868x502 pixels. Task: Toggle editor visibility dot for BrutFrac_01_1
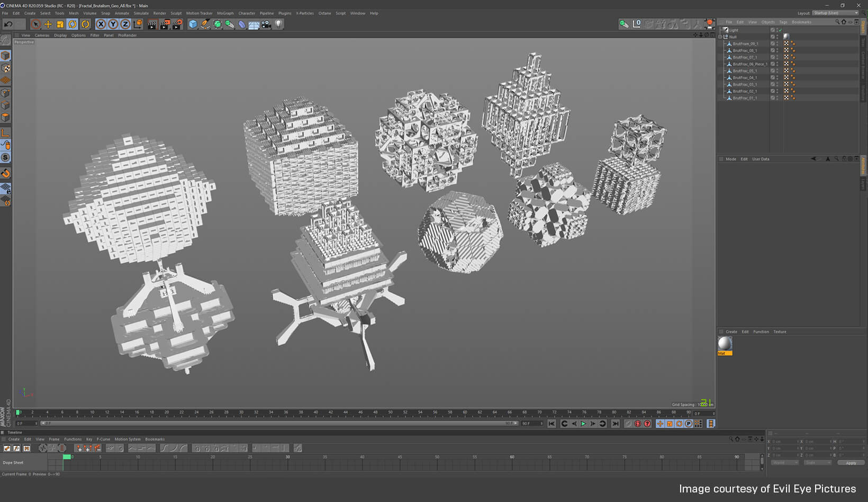pos(776,97)
